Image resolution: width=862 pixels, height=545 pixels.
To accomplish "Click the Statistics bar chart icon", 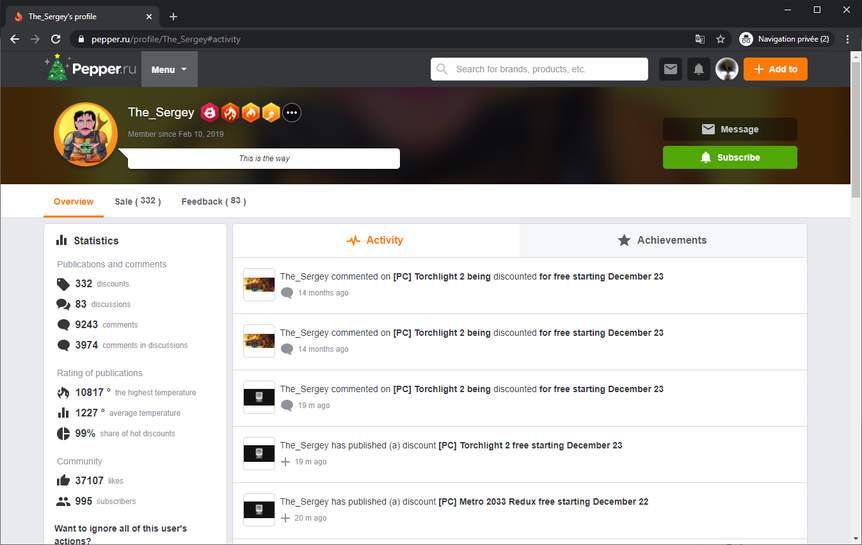I will tap(62, 240).
